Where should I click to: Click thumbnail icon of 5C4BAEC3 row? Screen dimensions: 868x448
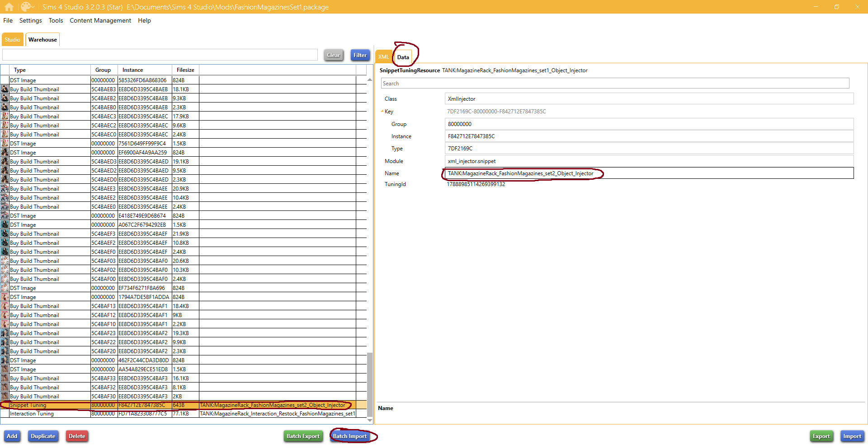tap(5, 117)
